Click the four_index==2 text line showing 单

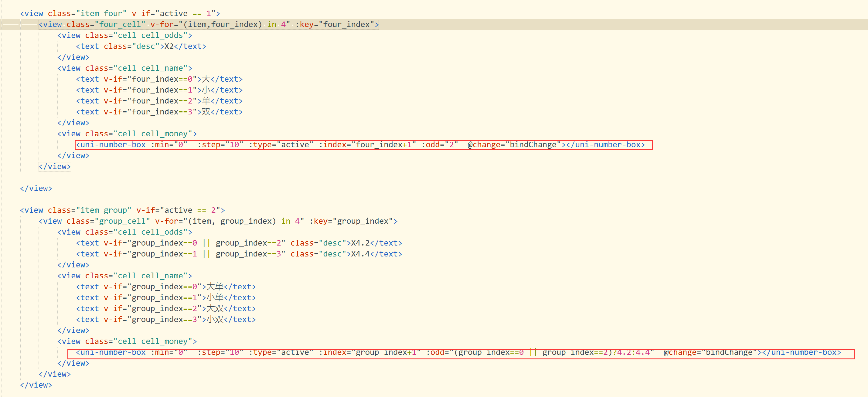coord(159,101)
